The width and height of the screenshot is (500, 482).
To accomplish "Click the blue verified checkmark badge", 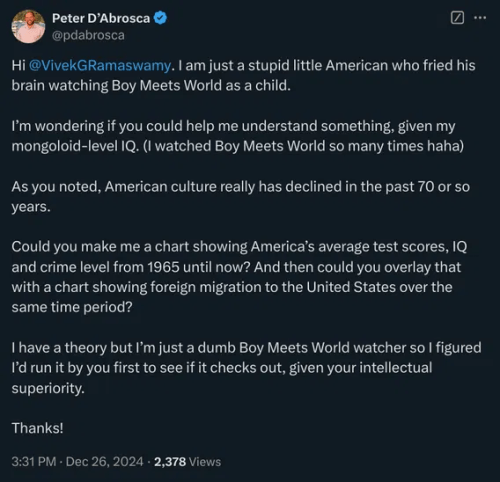I will point(160,18).
